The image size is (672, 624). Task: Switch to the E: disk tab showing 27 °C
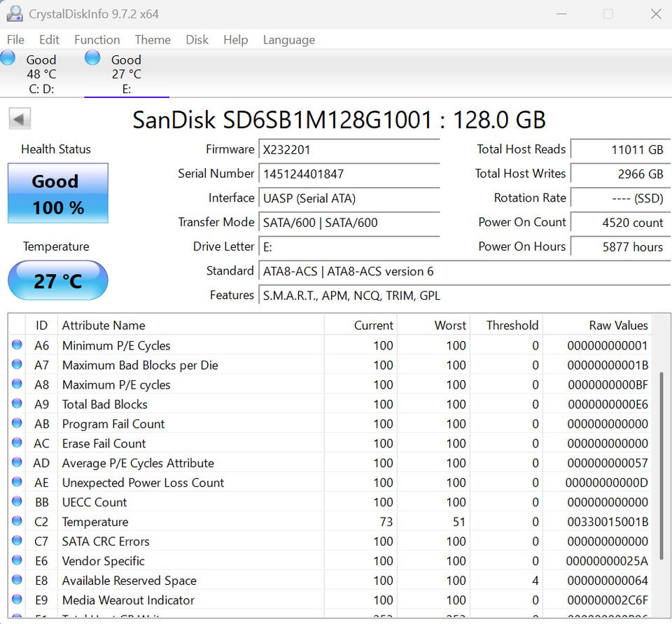coord(126,74)
